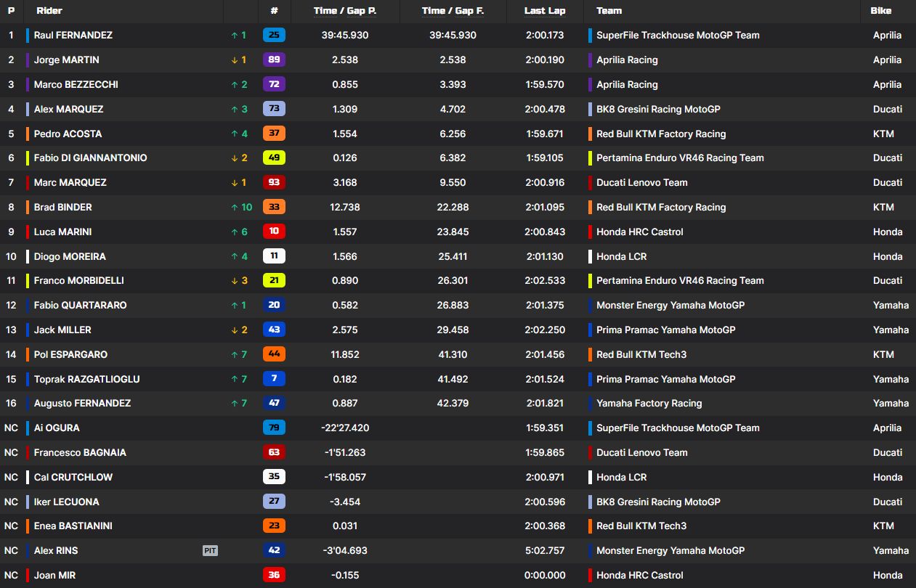The image size is (916, 588).
Task: Click the -22'27.420 gap for Ai Ogura
Action: point(345,428)
